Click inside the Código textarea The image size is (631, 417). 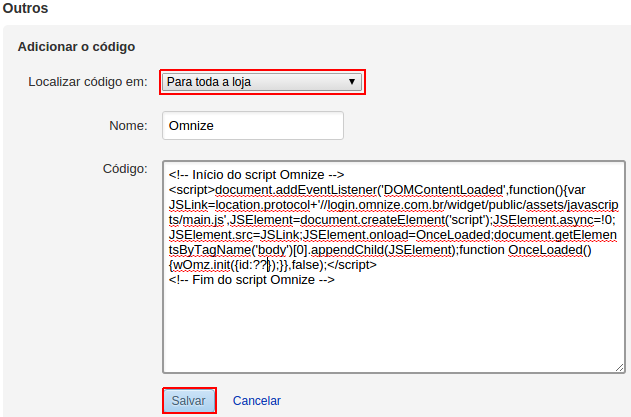point(394,267)
